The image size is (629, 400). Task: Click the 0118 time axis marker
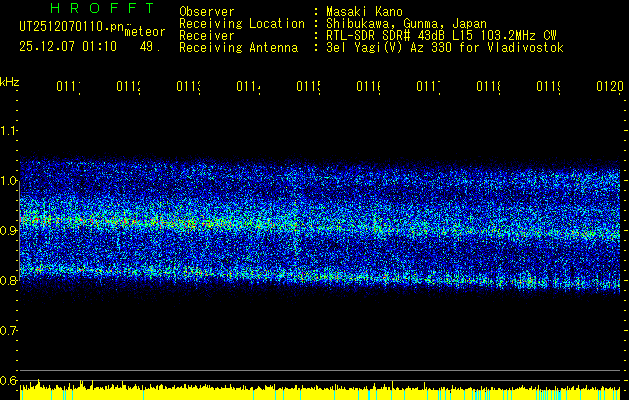click(489, 86)
